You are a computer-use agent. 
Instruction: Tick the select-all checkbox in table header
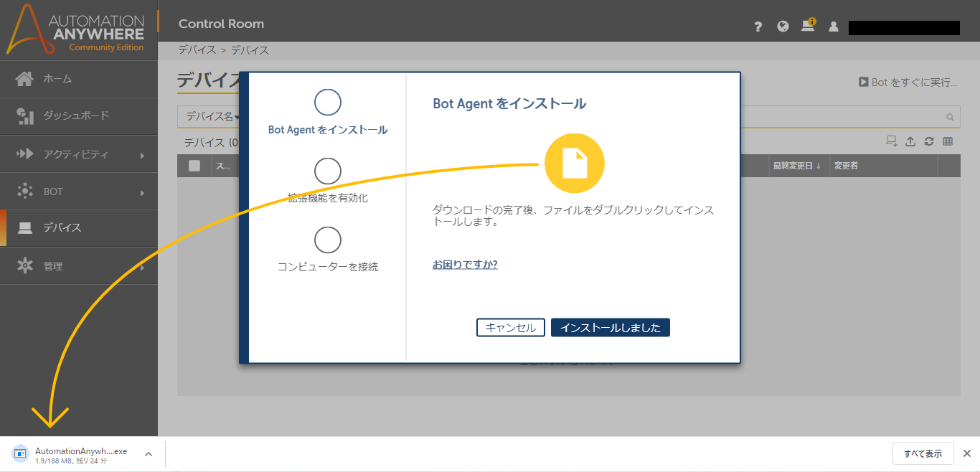194,166
